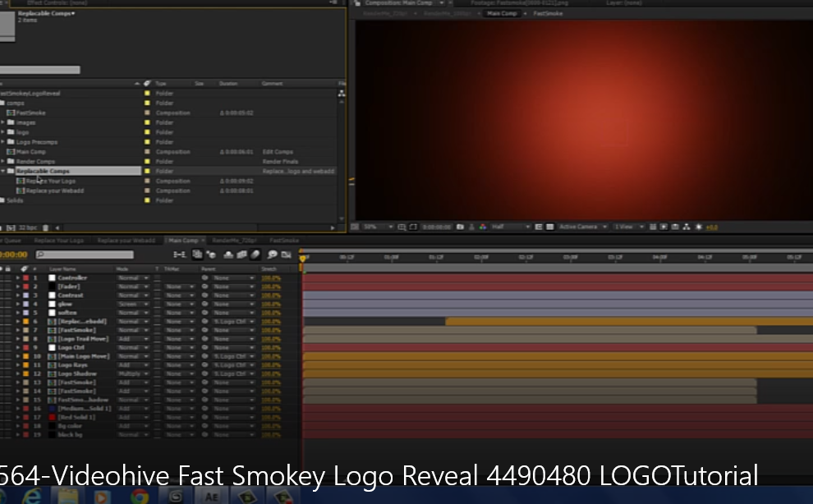This screenshot has height=504, width=813.
Task: Open Google Chrome from the taskbar
Action: pos(140,497)
